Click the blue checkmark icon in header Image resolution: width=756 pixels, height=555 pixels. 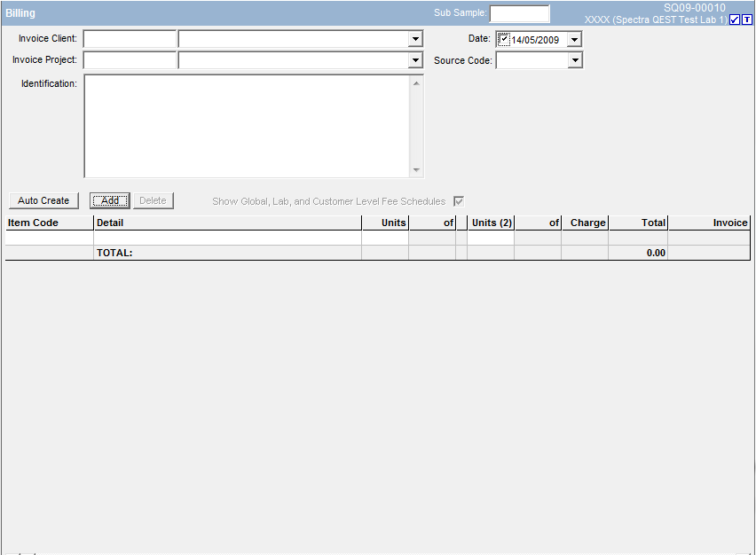pos(734,20)
